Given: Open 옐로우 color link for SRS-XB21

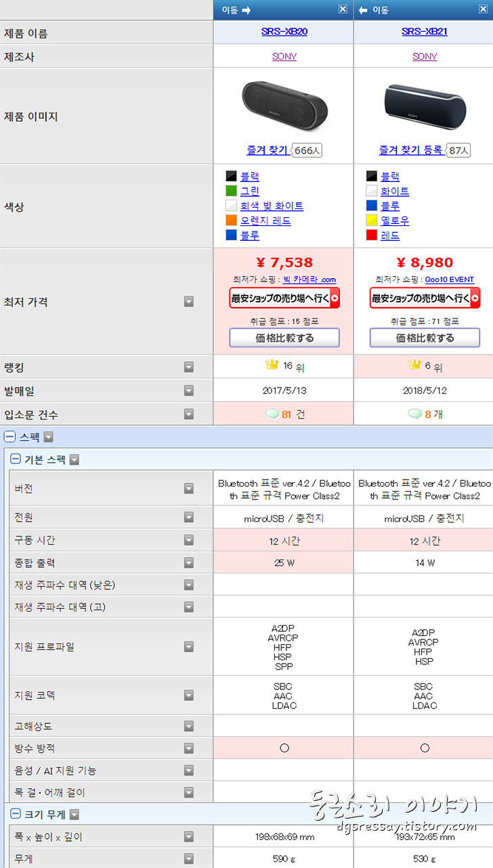Looking at the screenshot, I should coord(395,221).
